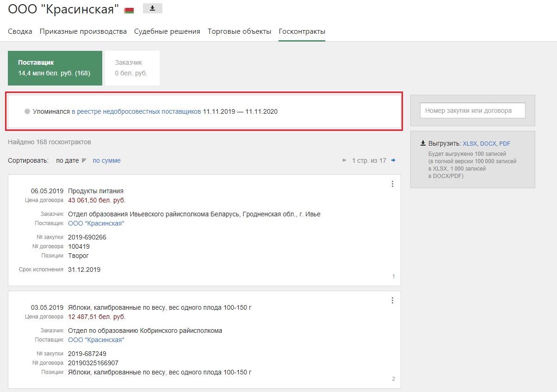Open the реестре недобросовестных поставщиков link

coord(136,111)
